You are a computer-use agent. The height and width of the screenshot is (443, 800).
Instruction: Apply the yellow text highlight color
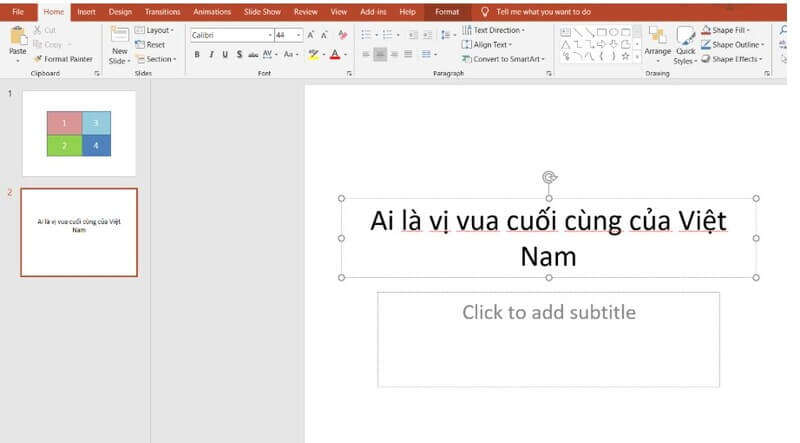click(x=313, y=55)
